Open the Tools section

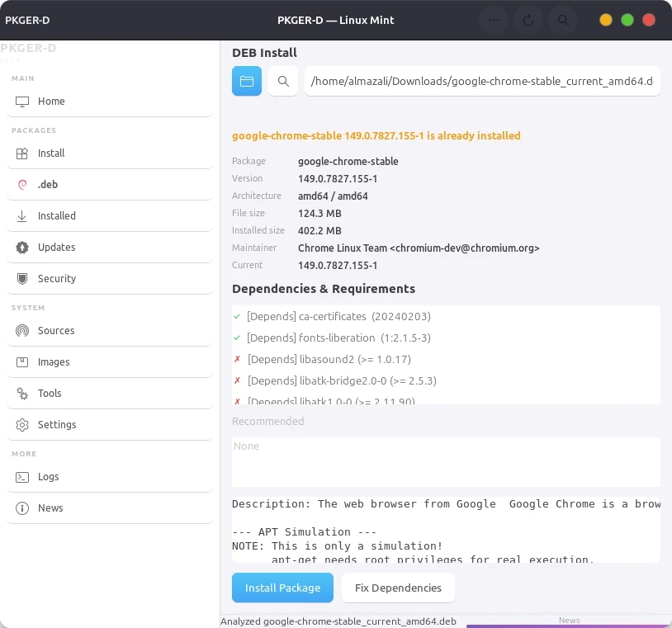point(50,394)
